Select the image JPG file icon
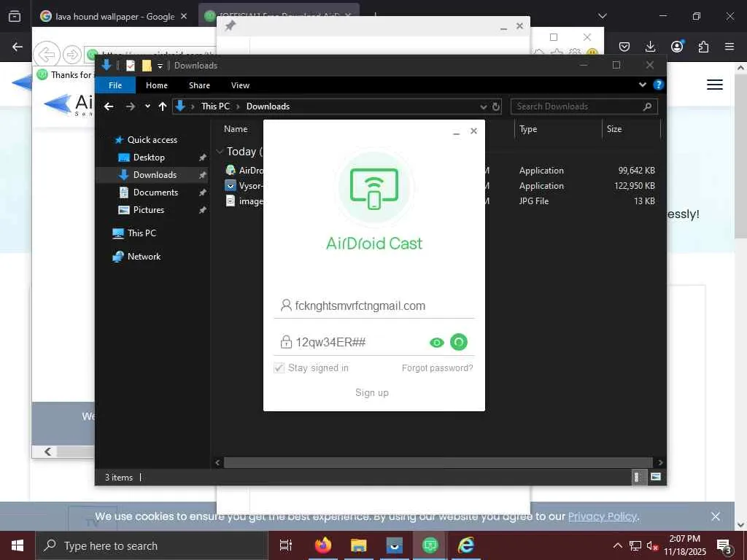Image resolution: width=747 pixels, height=560 pixels. [231, 201]
